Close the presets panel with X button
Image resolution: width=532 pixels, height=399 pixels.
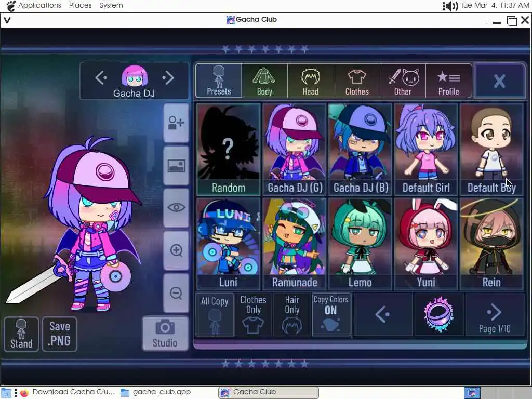499,81
